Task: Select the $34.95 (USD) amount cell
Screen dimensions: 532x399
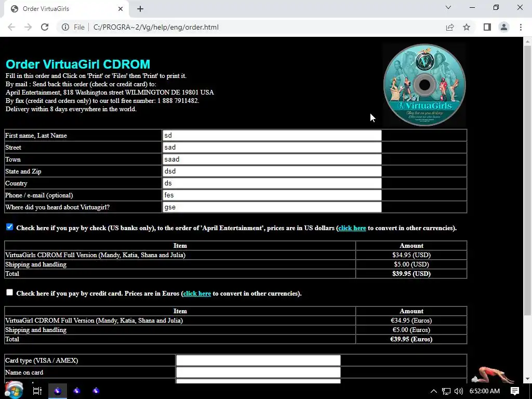Action: tap(411, 255)
